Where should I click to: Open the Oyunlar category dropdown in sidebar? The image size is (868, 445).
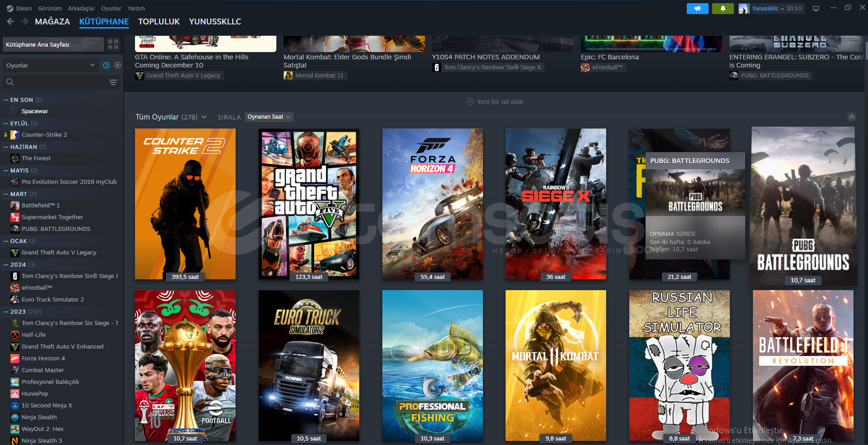(x=50, y=65)
